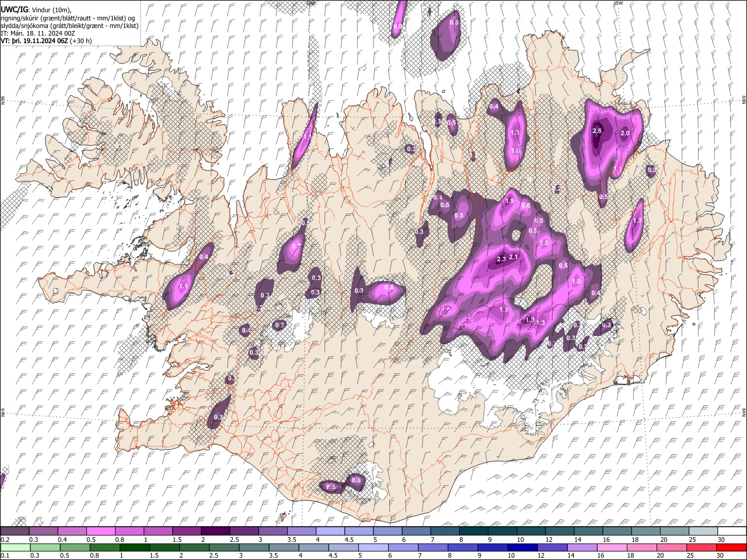Click the '1.5' value inside the large snow area
Screen dimensions: 747x560
[x=504, y=309]
